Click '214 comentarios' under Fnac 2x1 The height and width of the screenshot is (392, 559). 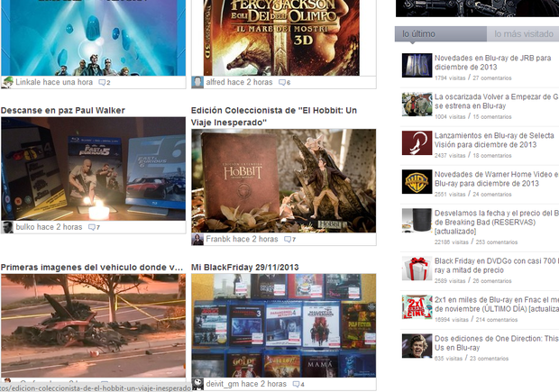(x=497, y=320)
